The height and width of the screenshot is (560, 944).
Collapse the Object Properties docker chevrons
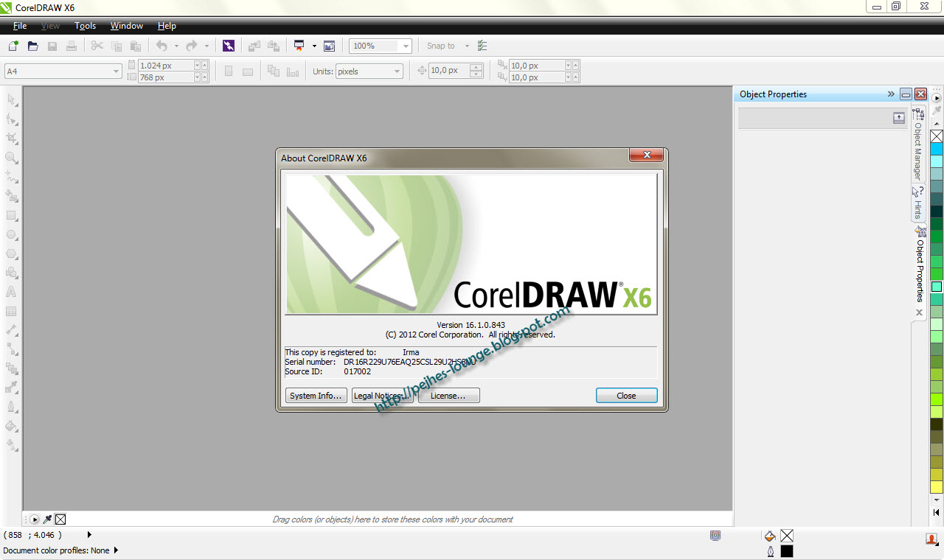pyautogui.click(x=891, y=94)
